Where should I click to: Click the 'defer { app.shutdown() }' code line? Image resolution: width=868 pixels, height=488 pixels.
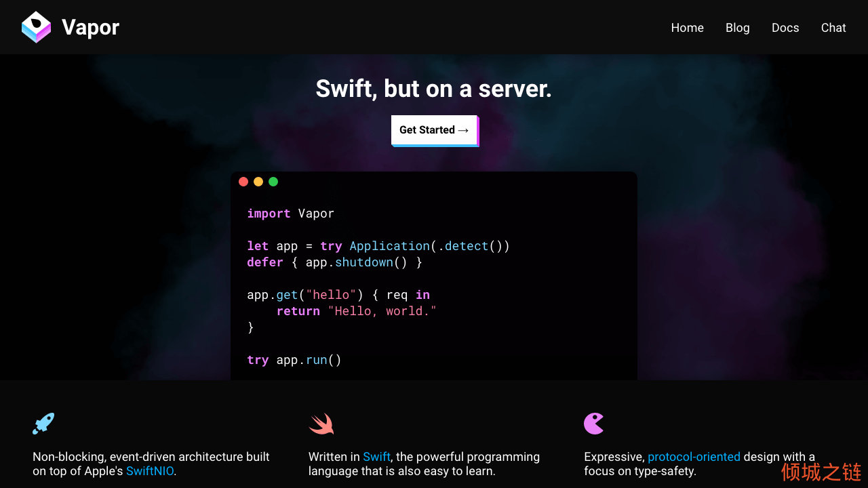point(335,262)
